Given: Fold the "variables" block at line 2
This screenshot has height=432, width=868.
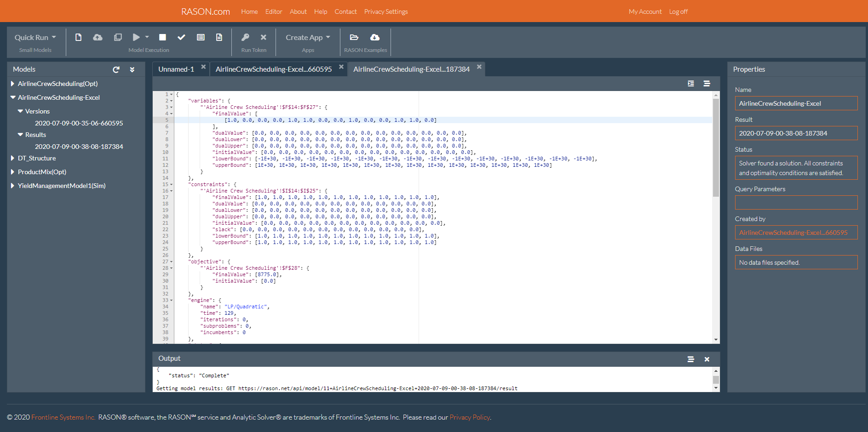Looking at the screenshot, I should 172,101.
